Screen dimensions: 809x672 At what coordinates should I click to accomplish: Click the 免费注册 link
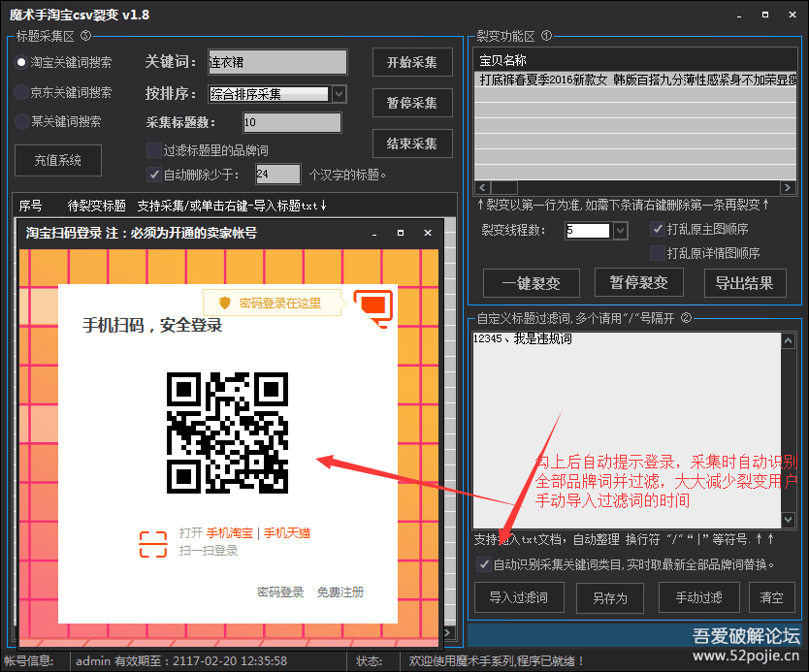point(340,592)
